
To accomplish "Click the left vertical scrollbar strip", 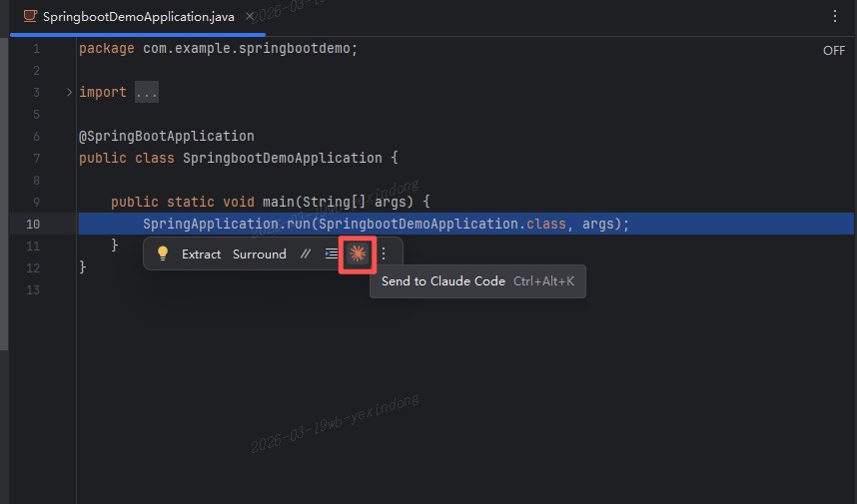I will [4, 194].
